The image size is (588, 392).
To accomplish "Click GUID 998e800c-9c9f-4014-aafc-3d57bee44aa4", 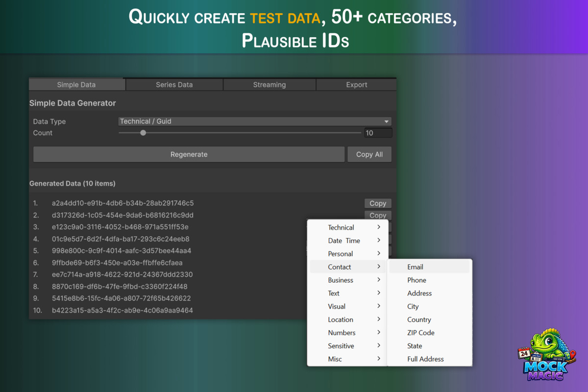I will (x=122, y=251).
